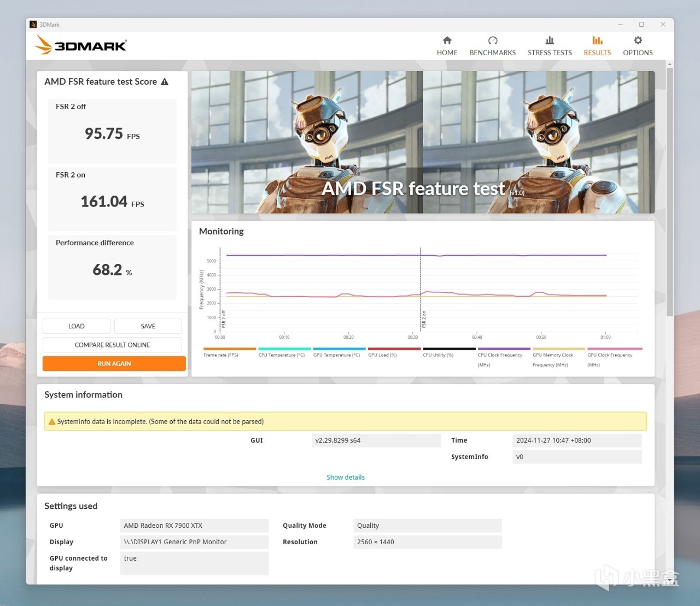Screen dimensions: 700x606
Task: Toggle the pink GPU Clock Frequency legend swatch
Action: [x=615, y=349]
